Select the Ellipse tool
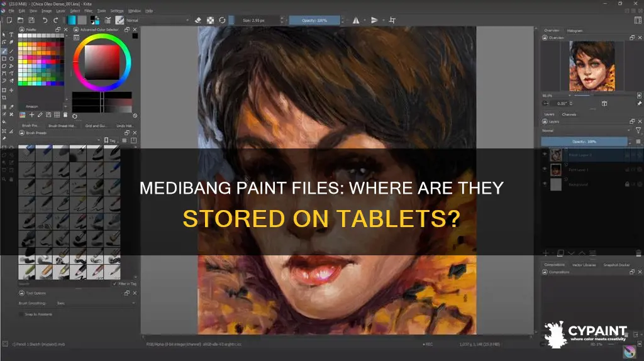Viewport: 644px width, 361px height. click(x=11, y=58)
